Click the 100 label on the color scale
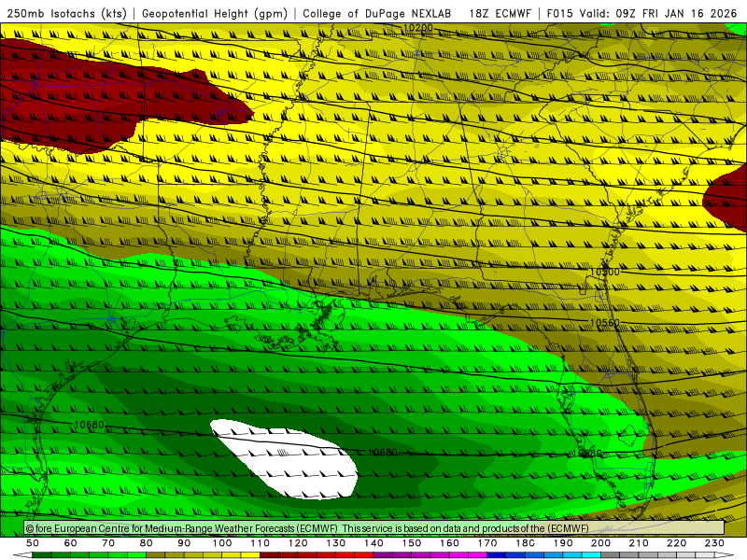This screenshot has height=560, width=747. pyautogui.click(x=222, y=543)
